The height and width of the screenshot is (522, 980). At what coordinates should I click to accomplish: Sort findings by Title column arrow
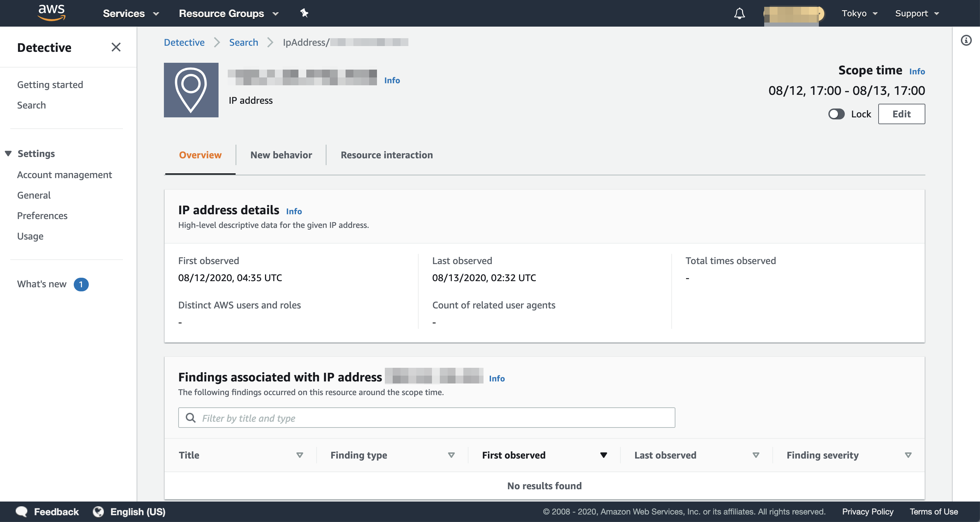coord(299,455)
